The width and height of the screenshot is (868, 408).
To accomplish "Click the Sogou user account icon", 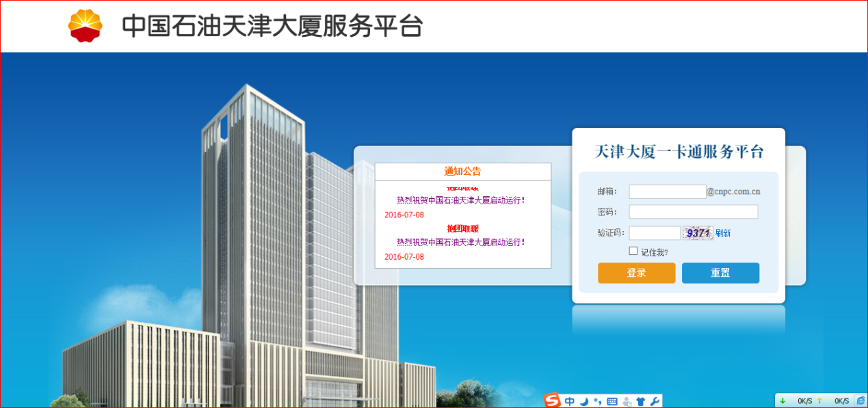I will (x=627, y=401).
